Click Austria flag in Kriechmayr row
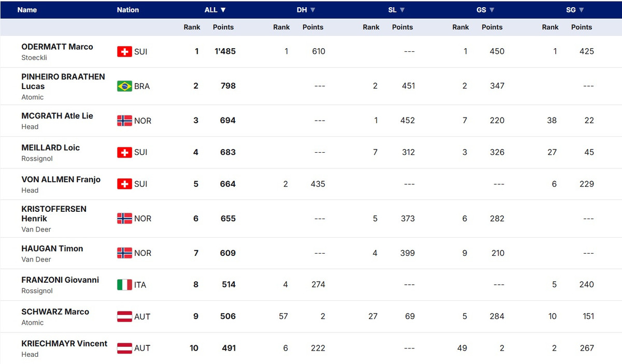The width and height of the screenshot is (622, 364). pyautogui.click(x=124, y=348)
